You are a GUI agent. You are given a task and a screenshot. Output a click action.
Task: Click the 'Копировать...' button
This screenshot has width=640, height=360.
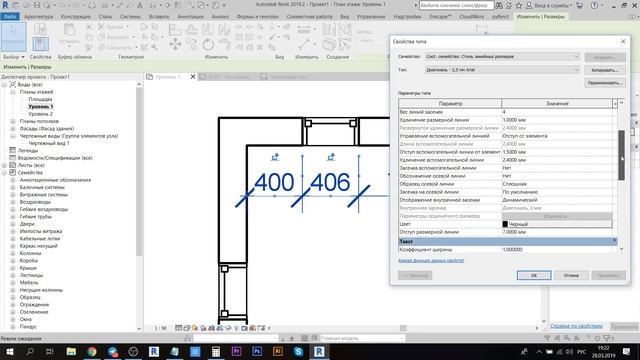click(x=605, y=70)
